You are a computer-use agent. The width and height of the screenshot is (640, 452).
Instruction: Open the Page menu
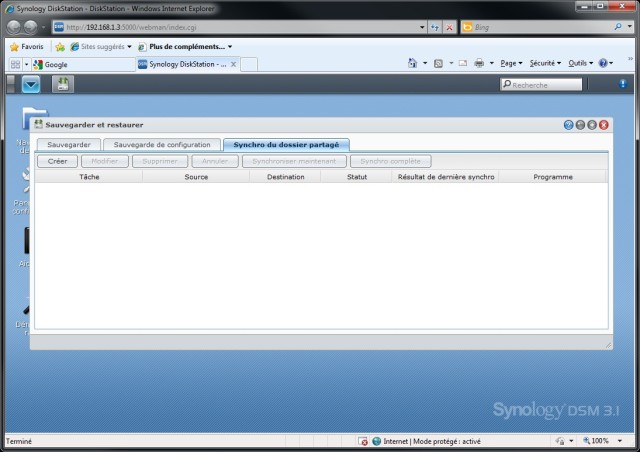pos(511,63)
